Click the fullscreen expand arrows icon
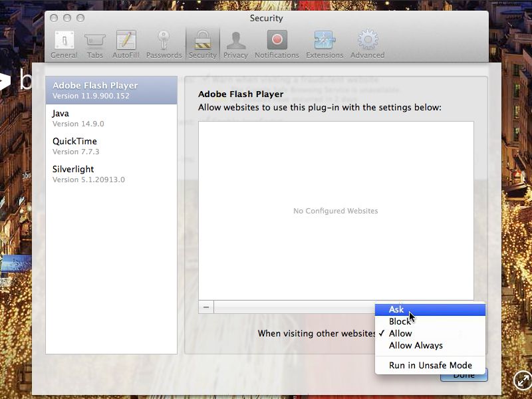This screenshot has width=532, height=399. [x=523, y=380]
